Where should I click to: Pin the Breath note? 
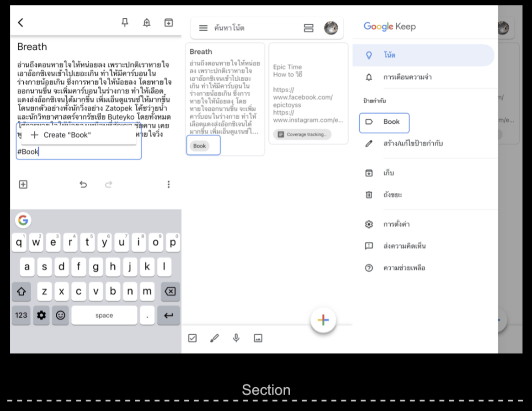click(x=125, y=23)
